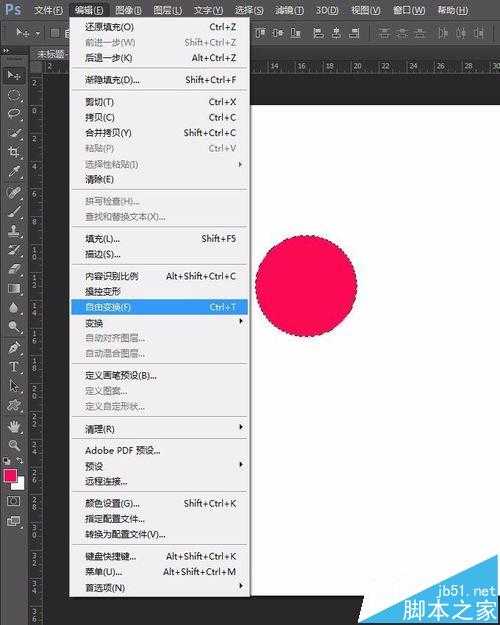This screenshot has height=625, width=500.
Task: Choose 转换为配置文件(V)... menu entry
Action: click(x=159, y=535)
